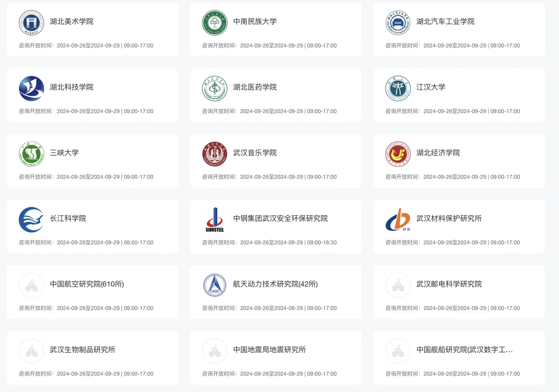This screenshot has height=392, width=559.
Task: Click placeholder icon for 武汉邮电科学研究院
Action: coord(398,285)
